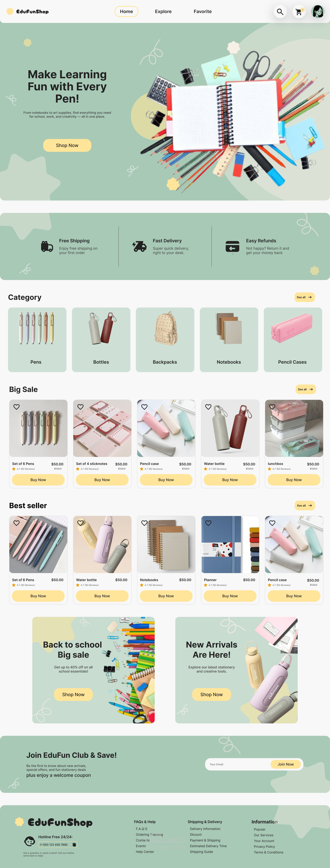Open the search magnifier icon
The height and width of the screenshot is (868, 330).
pos(280,12)
